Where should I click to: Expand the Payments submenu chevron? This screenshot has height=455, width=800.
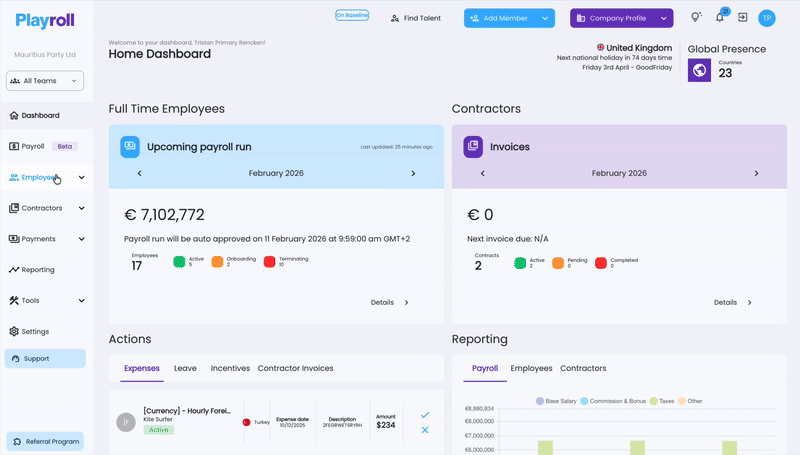pos(82,239)
